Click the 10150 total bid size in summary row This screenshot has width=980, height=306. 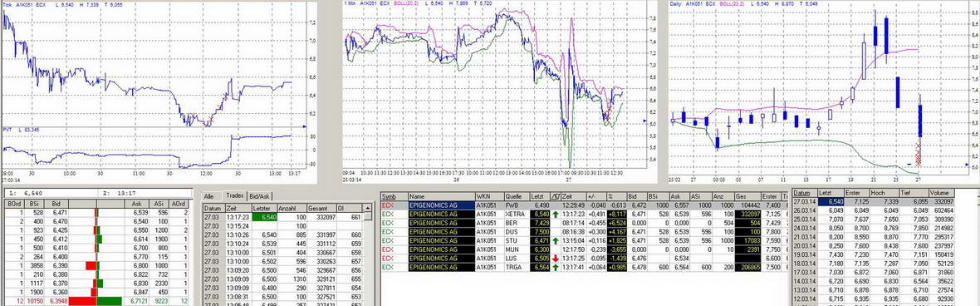(x=34, y=301)
